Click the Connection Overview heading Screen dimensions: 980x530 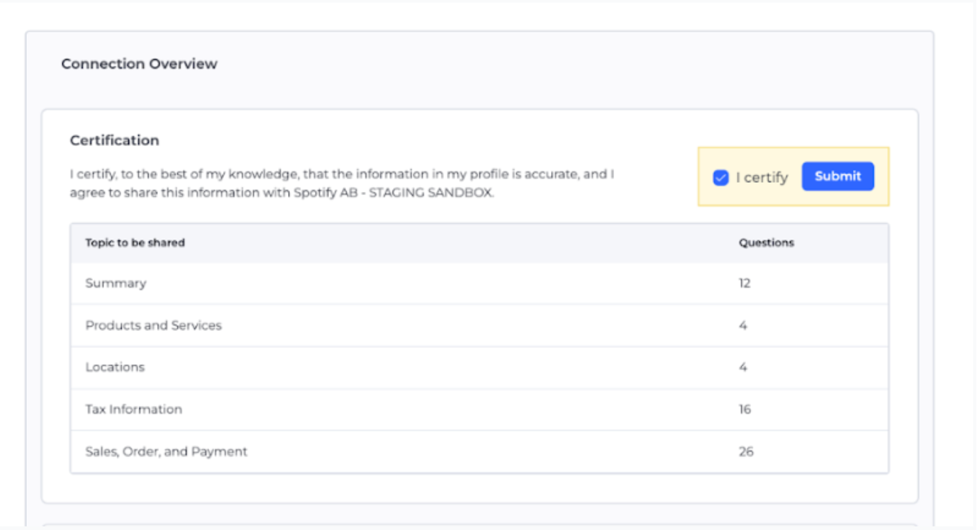(139, 64)
